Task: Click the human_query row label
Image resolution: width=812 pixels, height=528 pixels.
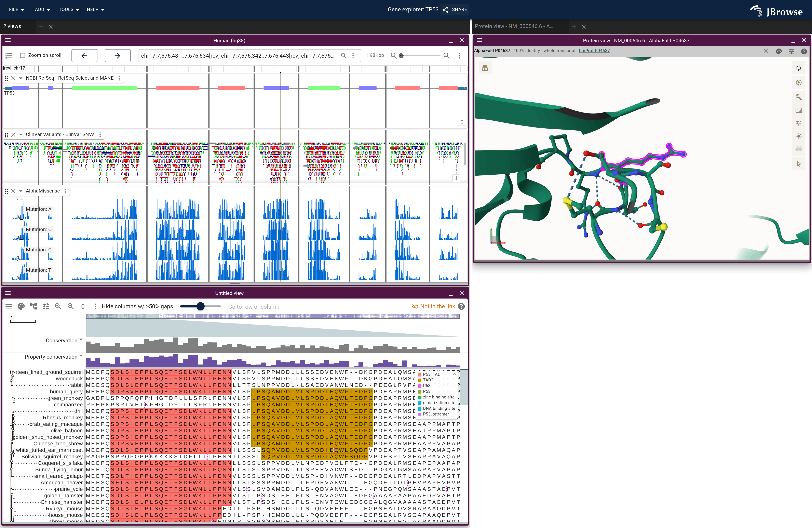Action: (66, 392)
